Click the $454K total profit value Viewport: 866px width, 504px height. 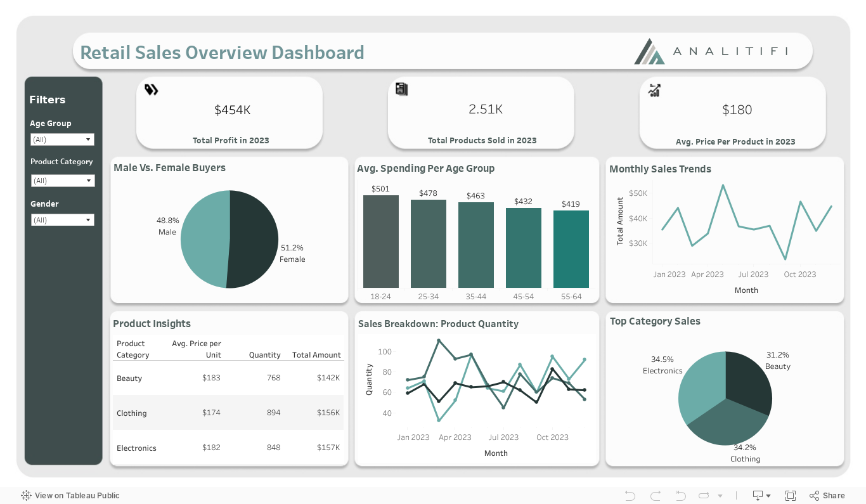tap(232, 110)
